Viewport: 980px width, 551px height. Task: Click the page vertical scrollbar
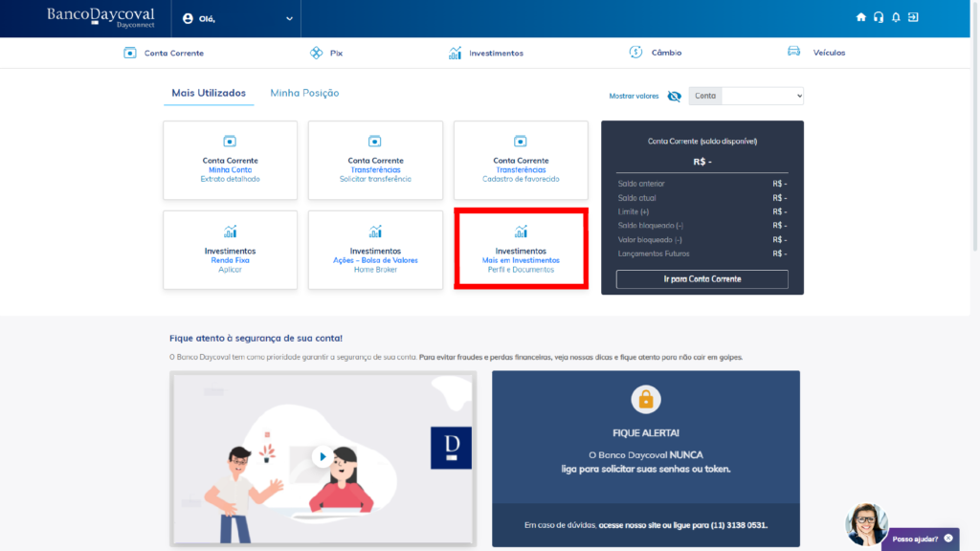pos(974,125)
